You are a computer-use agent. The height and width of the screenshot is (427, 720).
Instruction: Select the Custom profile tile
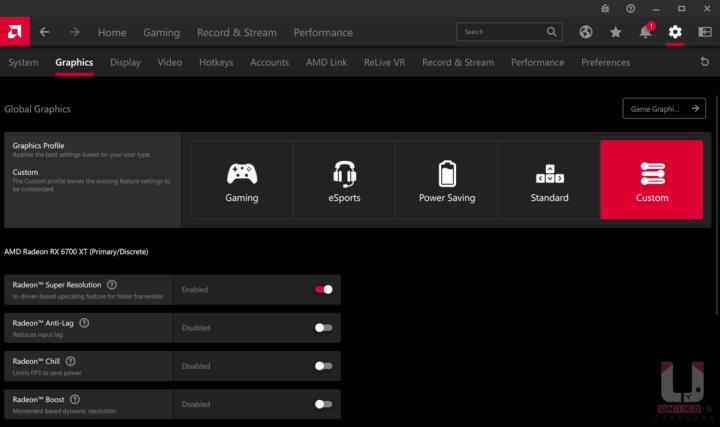tap(652, 180)
